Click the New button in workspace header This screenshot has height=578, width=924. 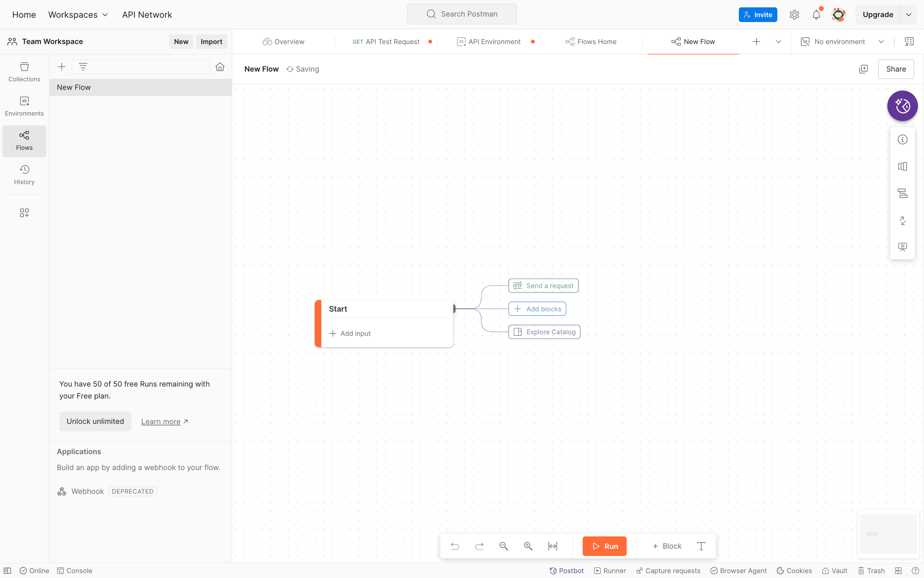pyautogui.click(x=181, y=42)
